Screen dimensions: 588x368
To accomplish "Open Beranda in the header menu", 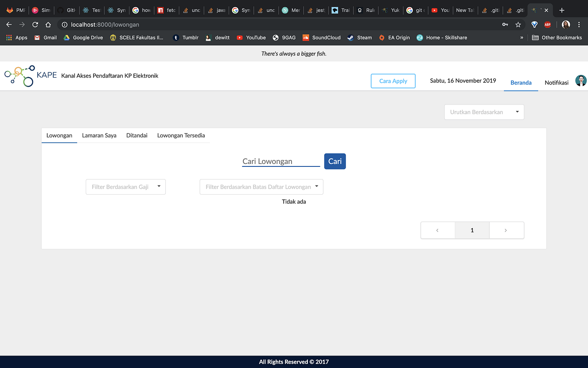I will pyautogui.click(x=521, y=82).
